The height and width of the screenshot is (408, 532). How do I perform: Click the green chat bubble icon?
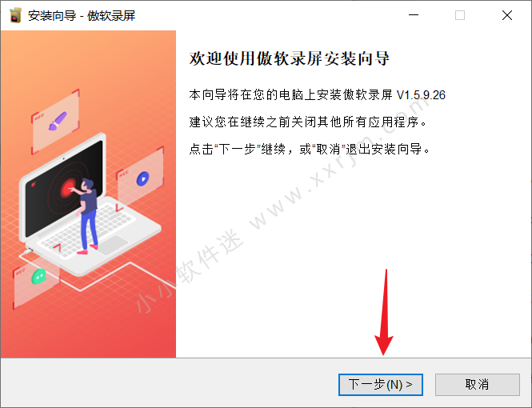point(39,277)
